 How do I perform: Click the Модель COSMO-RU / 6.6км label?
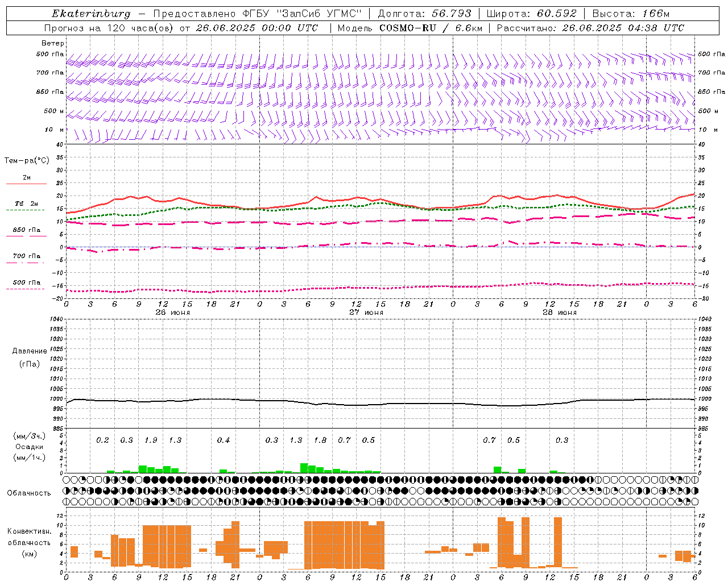(x=410, y=28)
